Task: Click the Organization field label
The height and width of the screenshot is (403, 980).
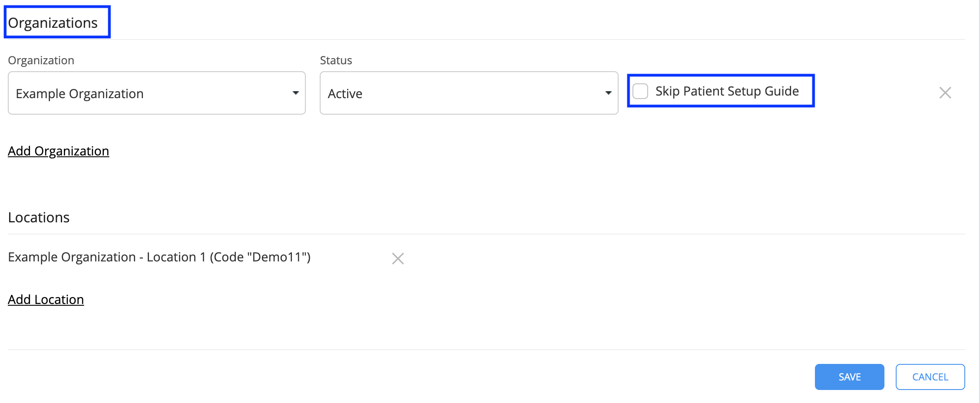Action: pos(41,60)
